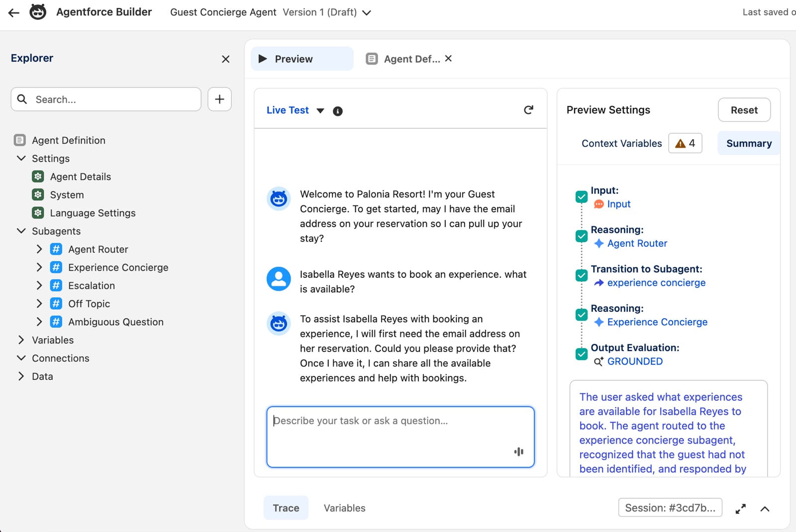Close the Explorer panel

(x=225, y=59)
